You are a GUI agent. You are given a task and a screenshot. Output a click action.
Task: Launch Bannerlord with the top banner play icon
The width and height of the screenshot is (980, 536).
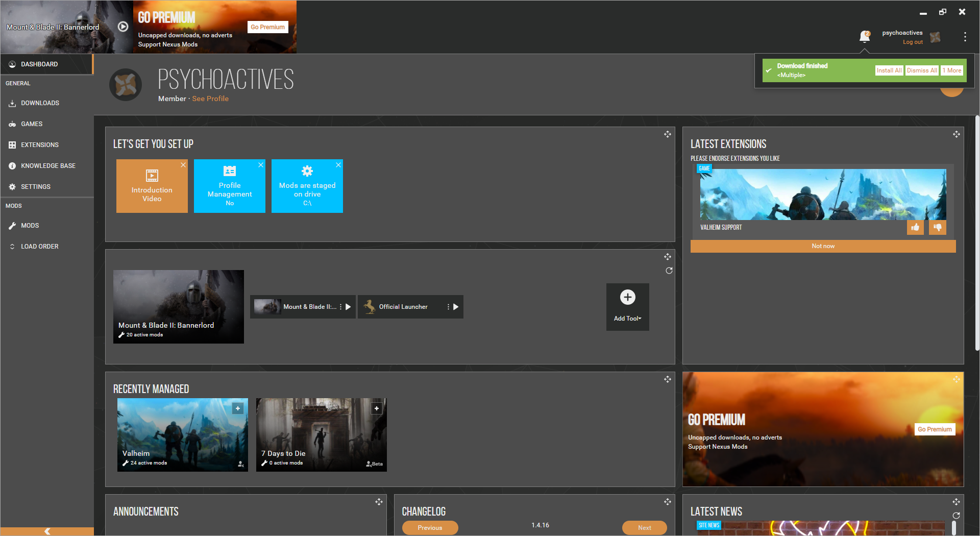coord(123,27)
